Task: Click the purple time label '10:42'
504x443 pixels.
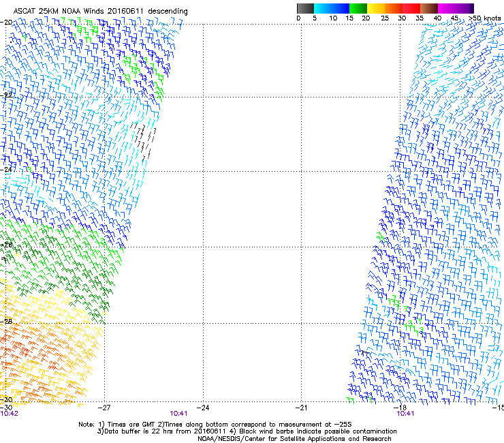Action: (x=10, y=414)
